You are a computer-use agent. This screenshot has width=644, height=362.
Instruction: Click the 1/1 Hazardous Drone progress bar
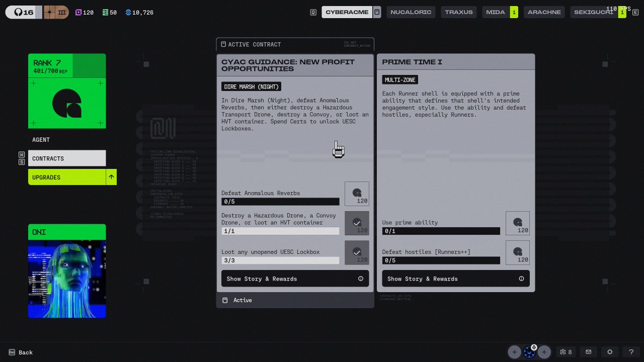pyautogui.click(x=280, y=231)
